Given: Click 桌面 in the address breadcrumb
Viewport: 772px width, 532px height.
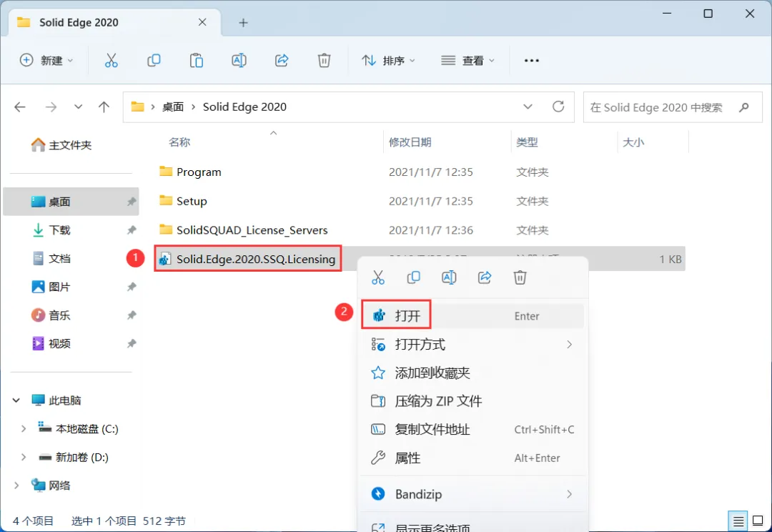Looking at the screenshot, I should (173, 107).
